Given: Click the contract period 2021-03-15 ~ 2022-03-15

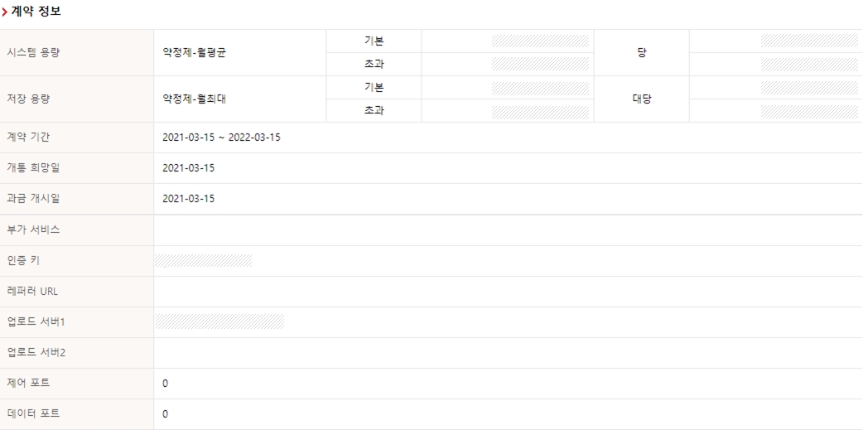Looking at the screenshot, I should (x=221, y=138).
